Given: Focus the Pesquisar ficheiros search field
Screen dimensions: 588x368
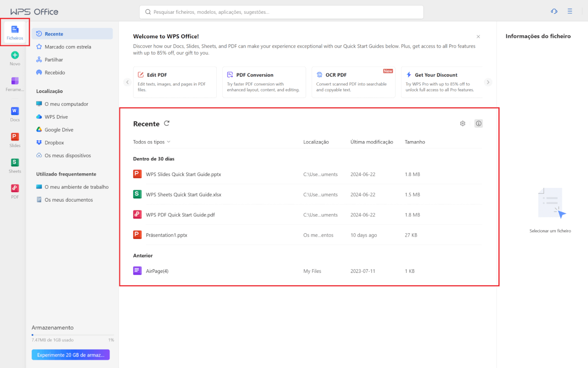Looking at the screenshot, I should pos(281,12).
